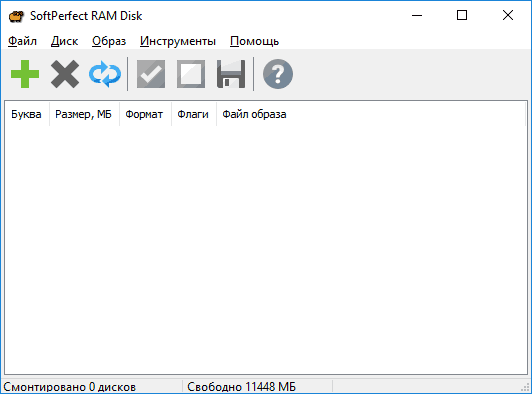Open the Образ menu
Viewport: 532px width, 394px height.
pos(109,41)
